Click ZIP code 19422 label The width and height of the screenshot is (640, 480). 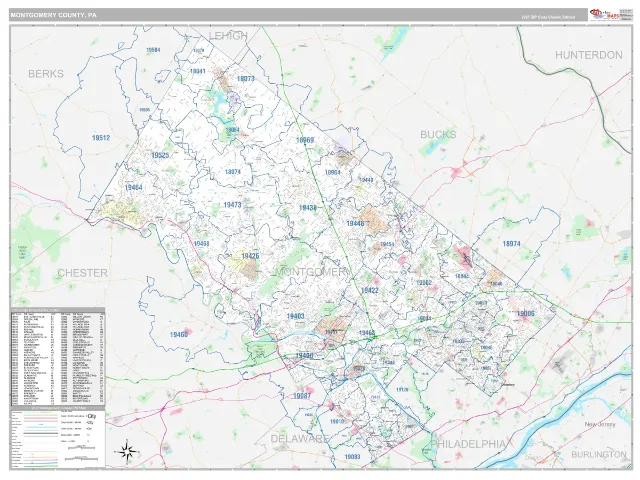(x=369, y=291)
